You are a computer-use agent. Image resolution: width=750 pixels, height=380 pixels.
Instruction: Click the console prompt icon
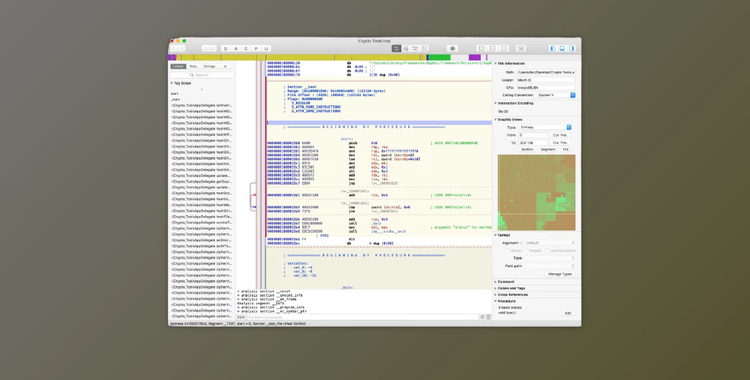pos(241,317)
